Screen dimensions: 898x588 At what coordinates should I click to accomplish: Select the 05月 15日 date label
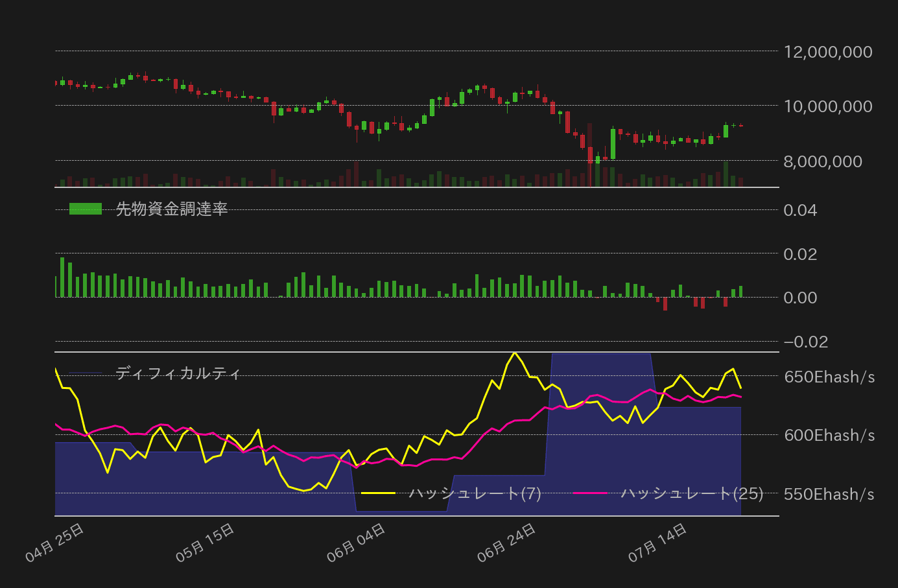(206, 543)
